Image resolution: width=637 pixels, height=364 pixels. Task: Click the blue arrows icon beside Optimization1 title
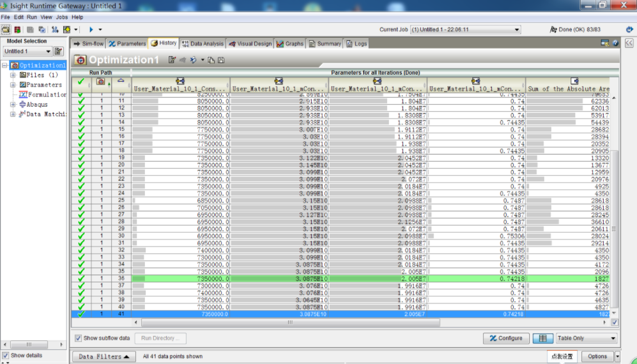click(x=194, y=60)
